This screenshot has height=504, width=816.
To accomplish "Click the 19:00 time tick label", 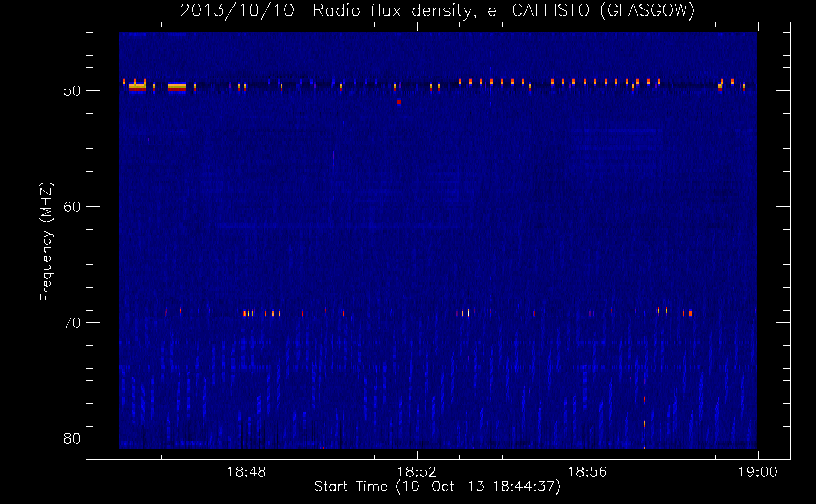I will point(757,472).
